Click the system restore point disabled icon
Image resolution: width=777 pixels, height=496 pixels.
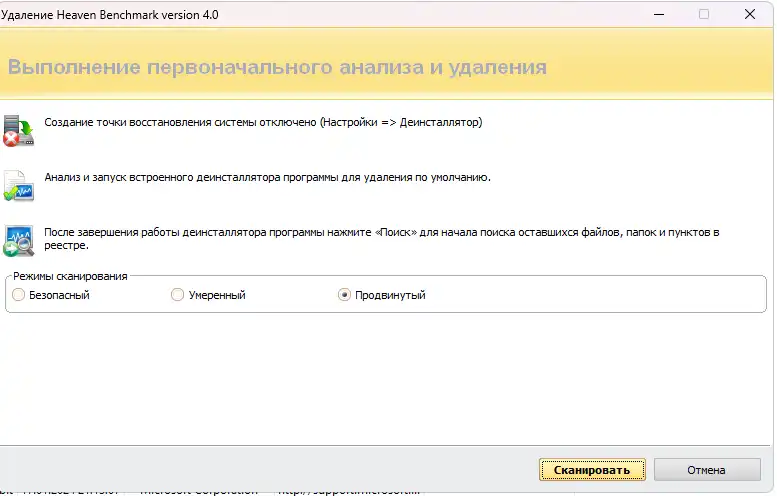[18, 131]
